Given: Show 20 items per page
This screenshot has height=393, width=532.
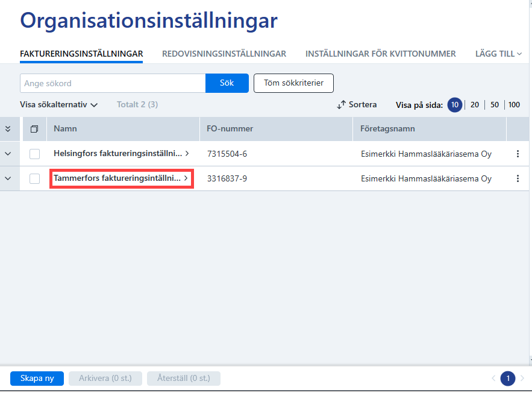Looking at the screenshot, I should [475, 105].
